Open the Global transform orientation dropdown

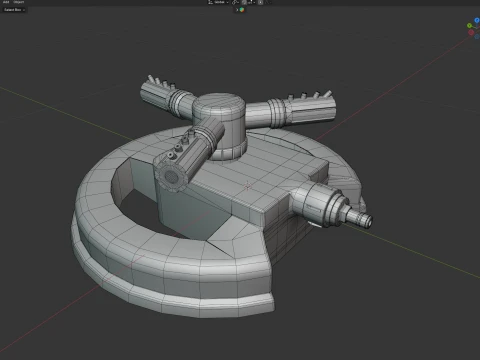tap(219, 2)
